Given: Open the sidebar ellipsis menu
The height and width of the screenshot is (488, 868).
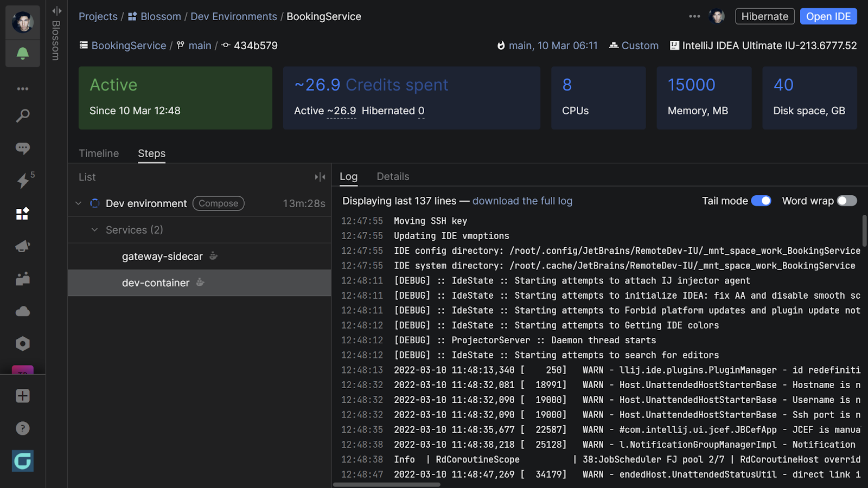Looking at the screenshot, I should (23, 88).
